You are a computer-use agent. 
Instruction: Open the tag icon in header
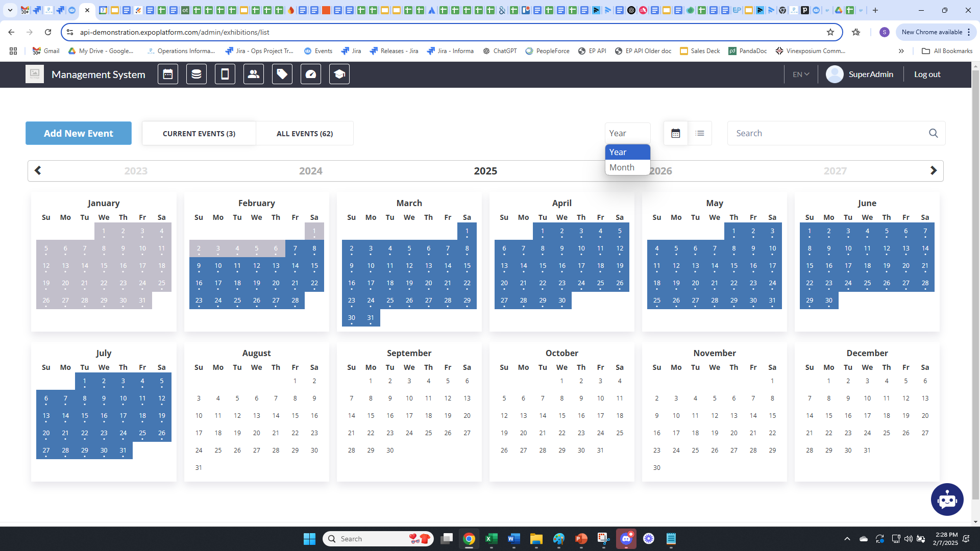tap(282, 74)
